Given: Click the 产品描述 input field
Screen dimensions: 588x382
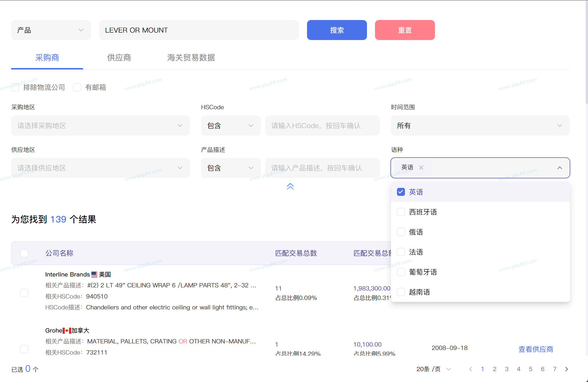Looking at the screenshot, I should click(322, 168).
